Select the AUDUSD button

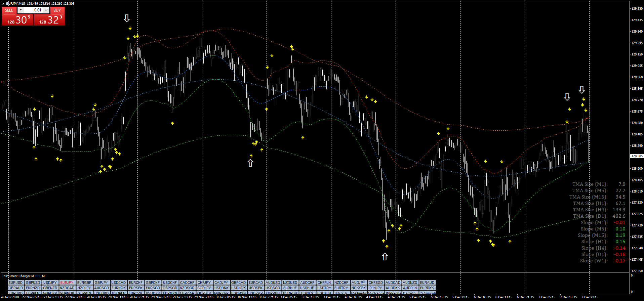point(273,283)
